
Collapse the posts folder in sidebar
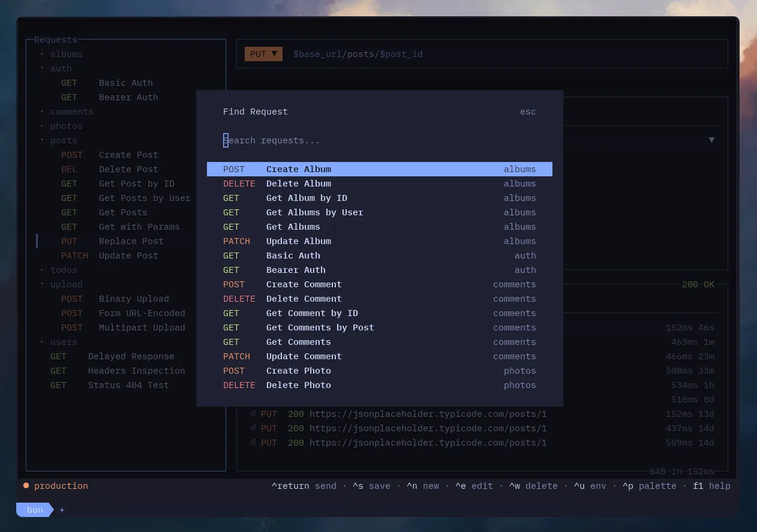pyautogui.click(x=58, y=140)
